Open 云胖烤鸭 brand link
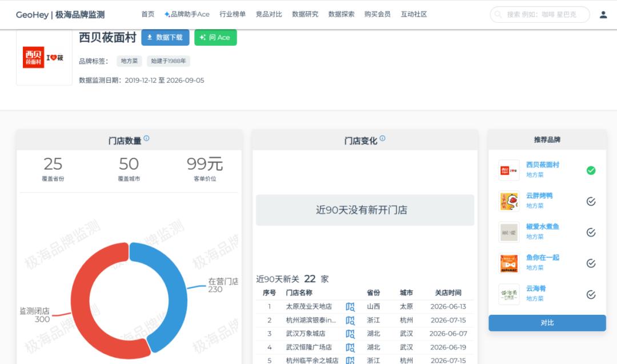The width and height of the screenshot is (617, 364). point(539,195)
